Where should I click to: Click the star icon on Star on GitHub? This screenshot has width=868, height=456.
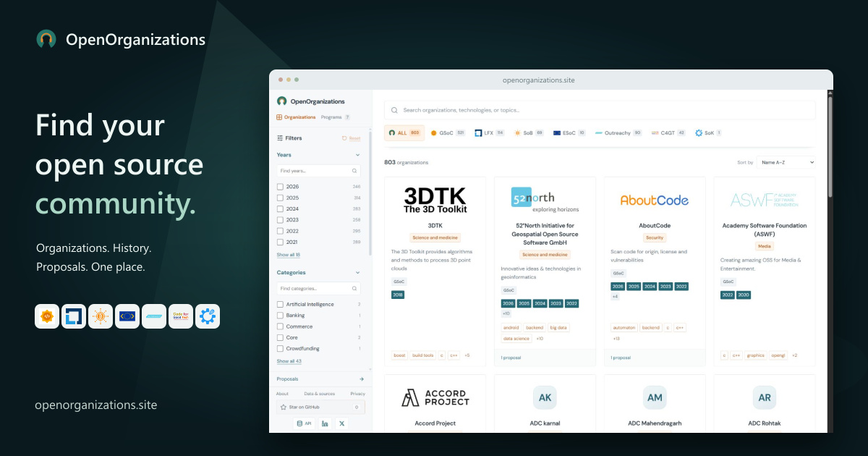284,408
